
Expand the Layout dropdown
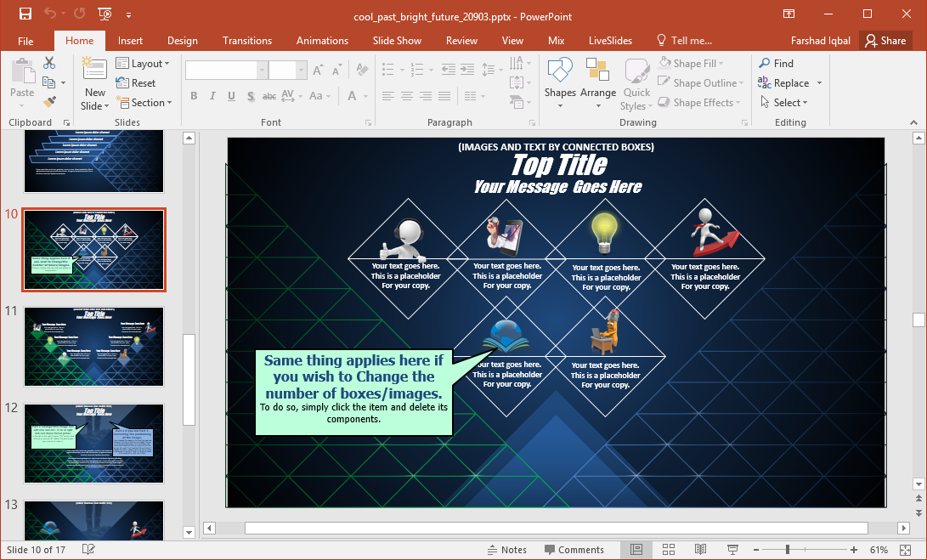[144, 64]
